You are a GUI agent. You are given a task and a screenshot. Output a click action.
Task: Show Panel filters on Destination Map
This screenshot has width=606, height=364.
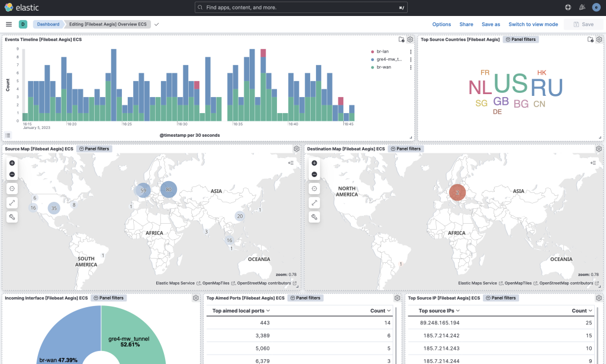pos(405,149)
